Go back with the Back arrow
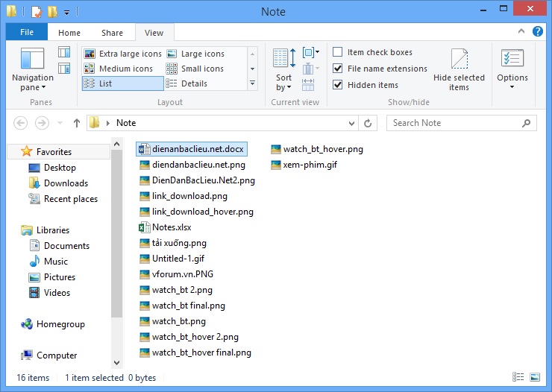This screenshot has width=552, height=392. (20, 123)
